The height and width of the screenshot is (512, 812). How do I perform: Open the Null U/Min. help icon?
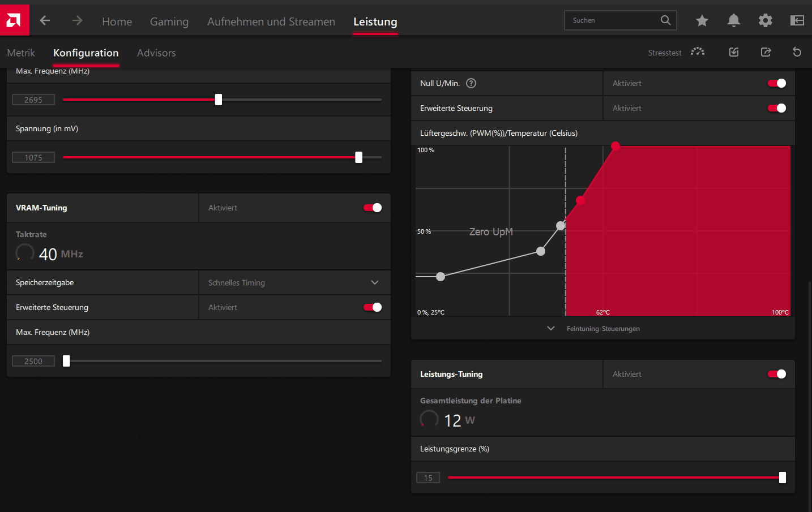click(x=471, y=83)
